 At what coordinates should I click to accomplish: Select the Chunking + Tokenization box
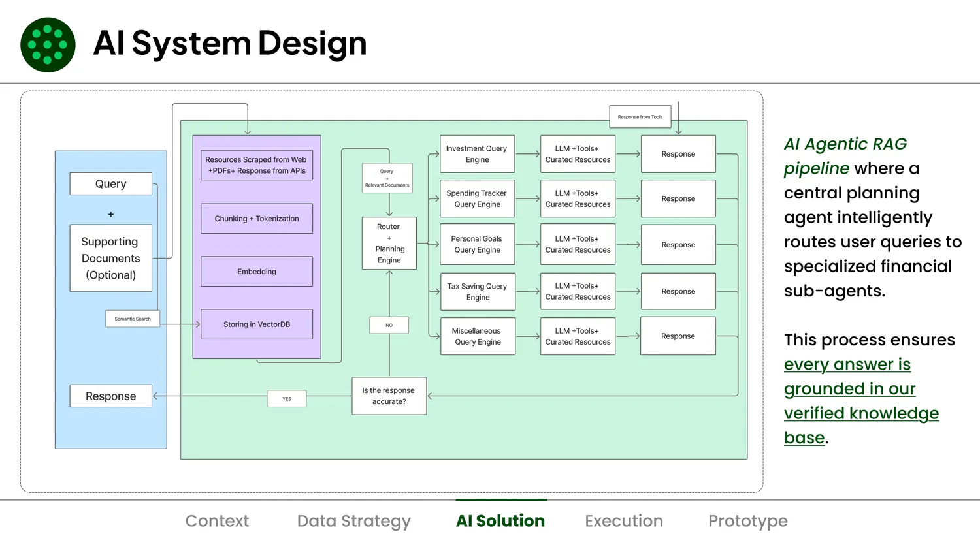click(257, 219)
